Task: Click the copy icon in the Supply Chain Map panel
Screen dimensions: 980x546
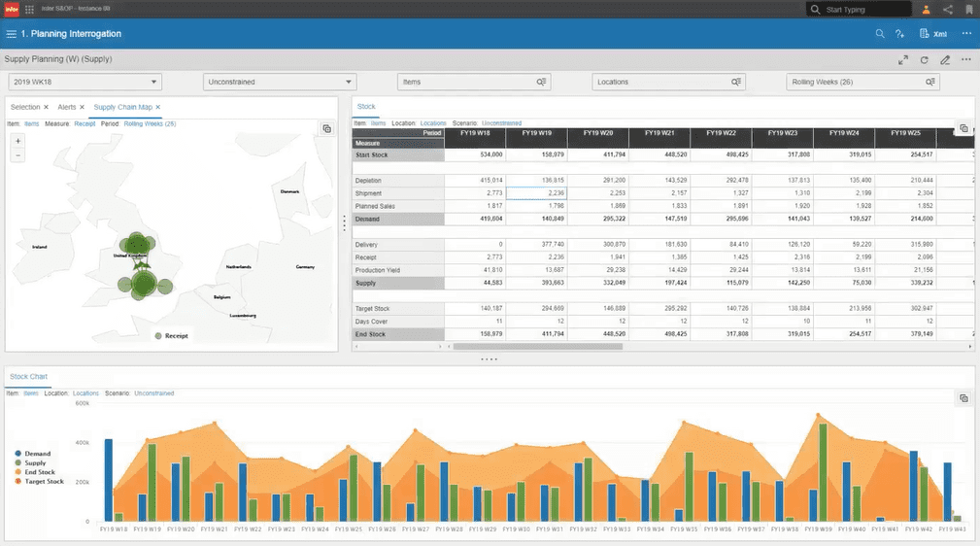Action: (327, 129)
